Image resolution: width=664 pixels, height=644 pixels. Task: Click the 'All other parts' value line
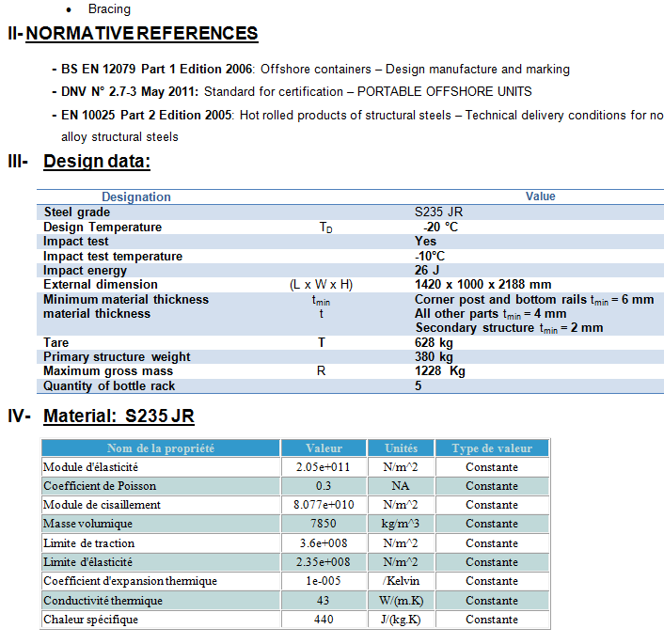pyautogui.click(x=490, y=314)
